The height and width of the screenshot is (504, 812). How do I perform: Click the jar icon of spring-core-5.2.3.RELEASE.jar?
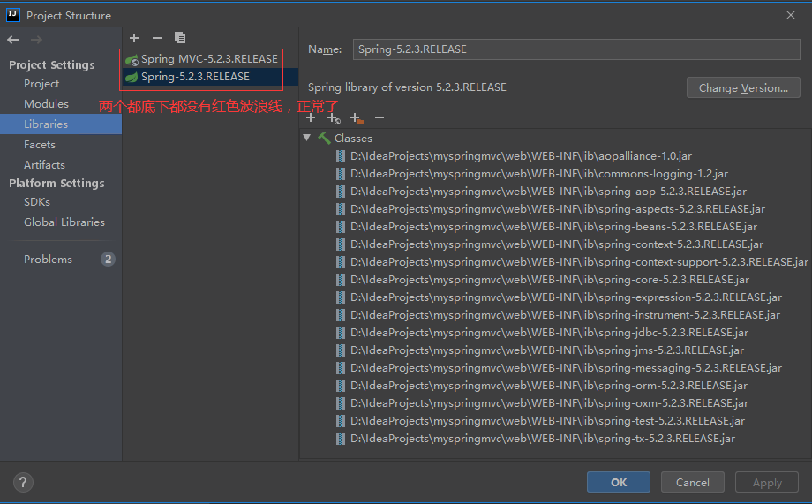[x=340, y=280]
